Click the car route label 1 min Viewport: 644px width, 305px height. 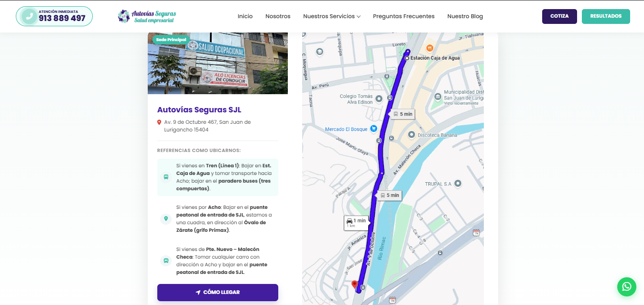356,223
